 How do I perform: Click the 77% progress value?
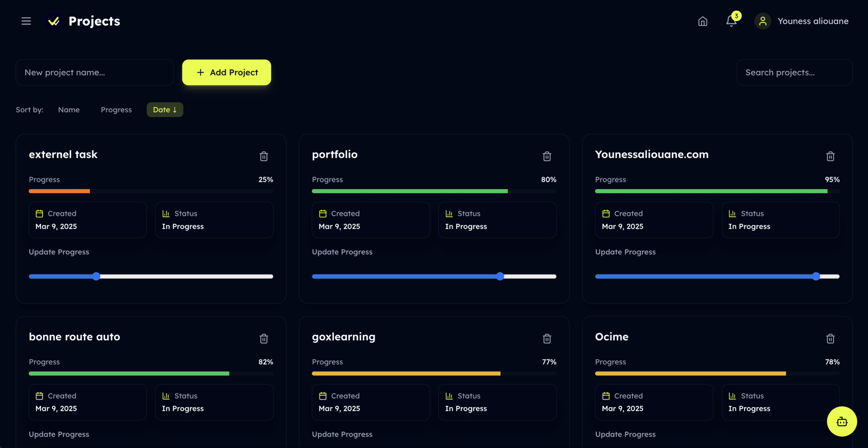click(x=549, y=362)
